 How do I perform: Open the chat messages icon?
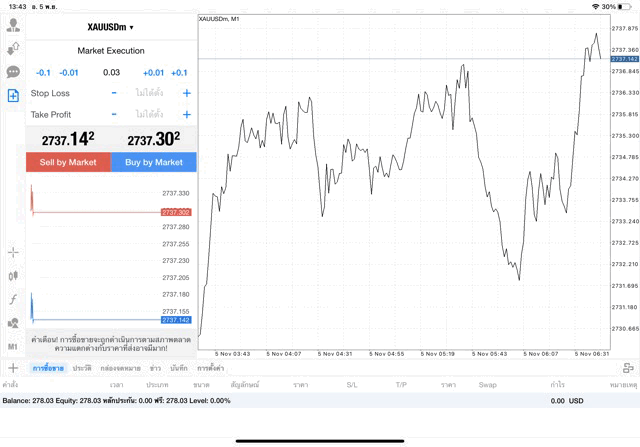point(13,72)
